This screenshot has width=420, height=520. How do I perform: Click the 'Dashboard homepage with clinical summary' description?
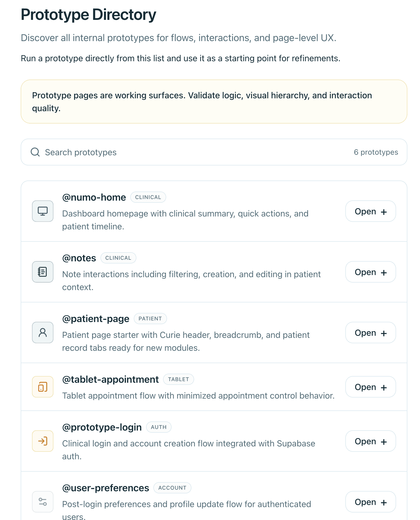point(185,220)
